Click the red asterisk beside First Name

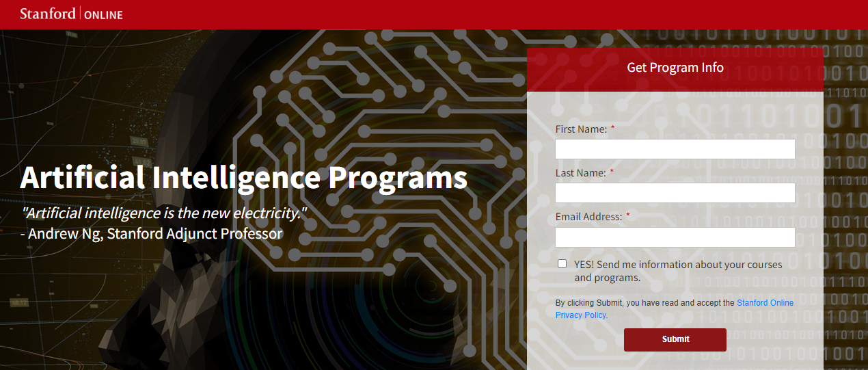click(612, 128)
